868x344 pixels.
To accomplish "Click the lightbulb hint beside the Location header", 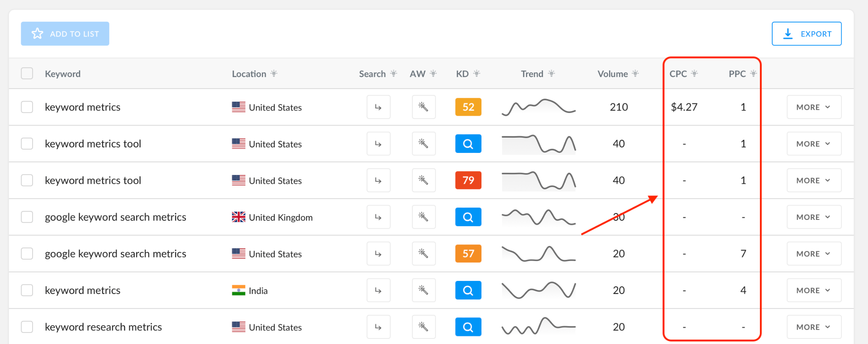I will (x=274, y=73).
